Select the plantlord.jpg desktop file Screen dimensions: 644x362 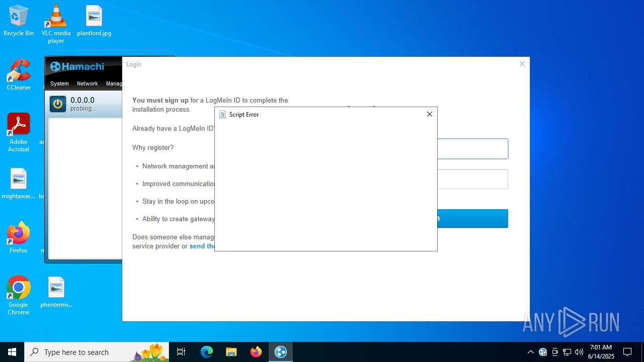click(x=94, y=21)
